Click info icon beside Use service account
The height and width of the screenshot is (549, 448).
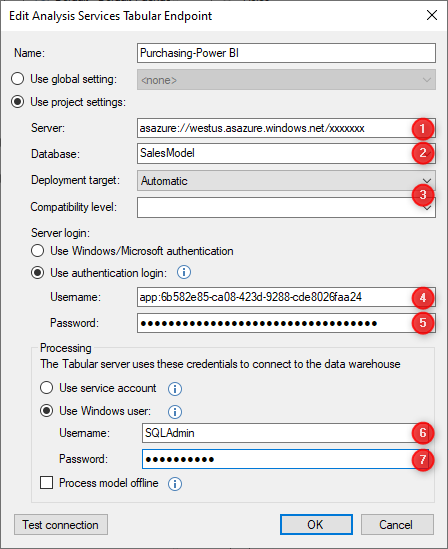(x=175, y=389)
